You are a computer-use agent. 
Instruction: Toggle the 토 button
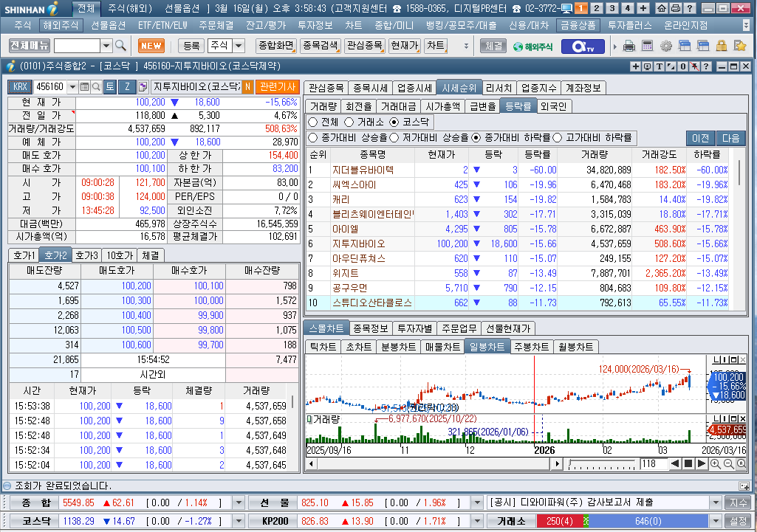(x=110, y=87)
